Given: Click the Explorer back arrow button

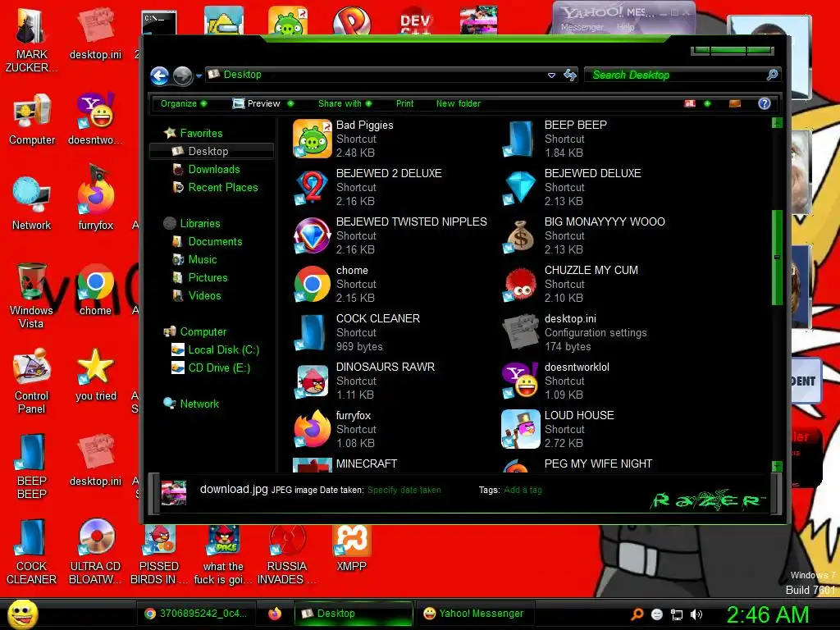Looking at the screenshot, I should tap(160, 76).
